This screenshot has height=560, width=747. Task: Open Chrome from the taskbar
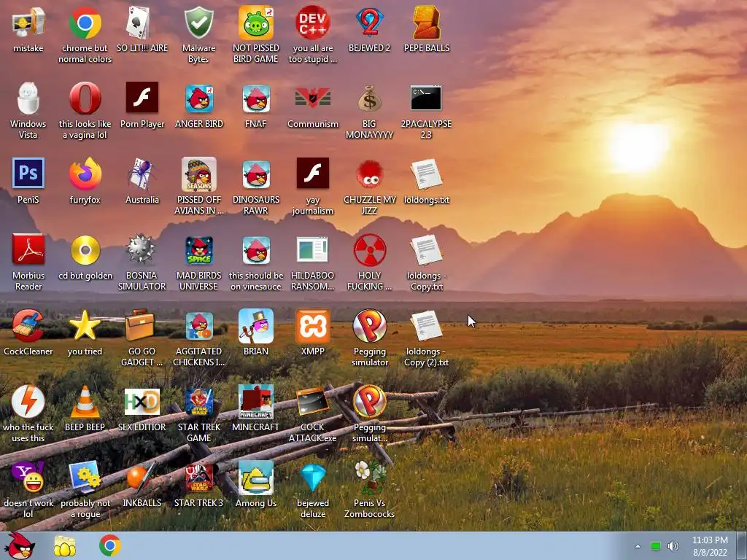[x=110, y=545]
